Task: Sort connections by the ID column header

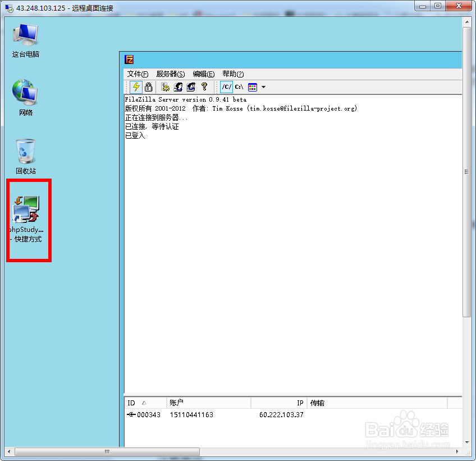Action: point(145,403)
